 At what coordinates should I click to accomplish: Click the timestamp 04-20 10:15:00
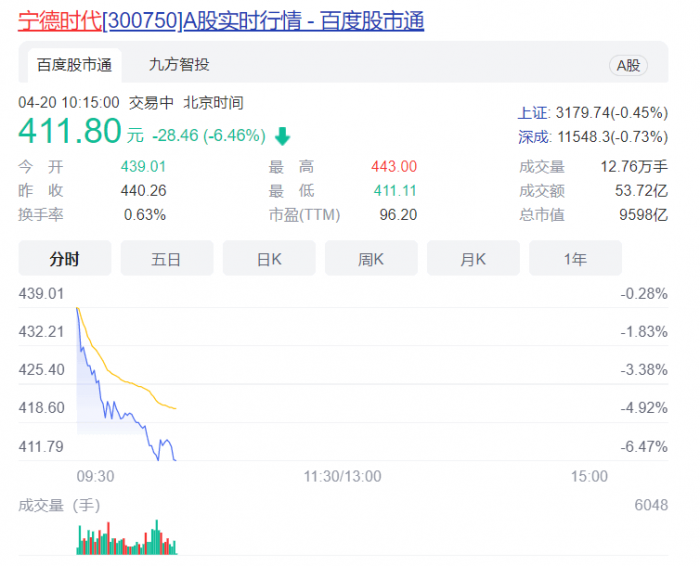(x=69, y=103)
